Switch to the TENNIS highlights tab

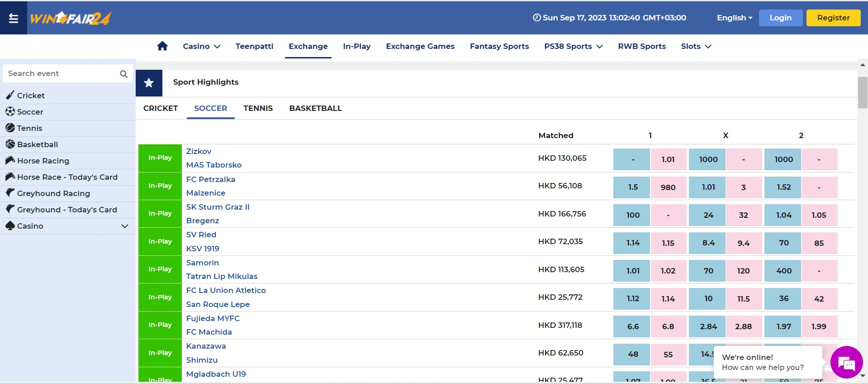[258, 108]
